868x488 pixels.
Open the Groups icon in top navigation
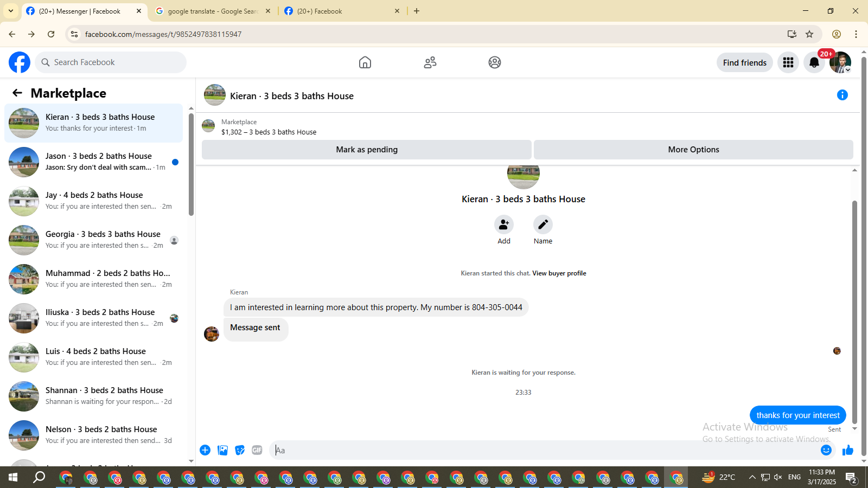(x=495, y=62)
